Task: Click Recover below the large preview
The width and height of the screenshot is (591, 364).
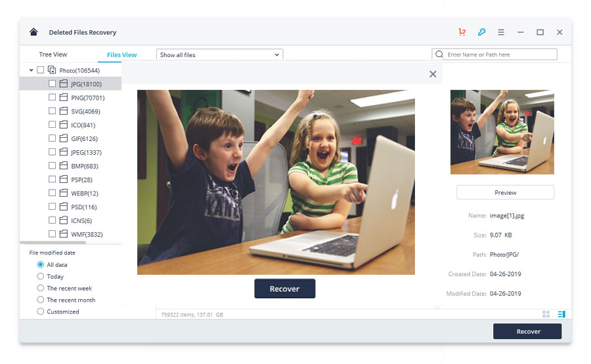Action: click(x=284, y=289)
